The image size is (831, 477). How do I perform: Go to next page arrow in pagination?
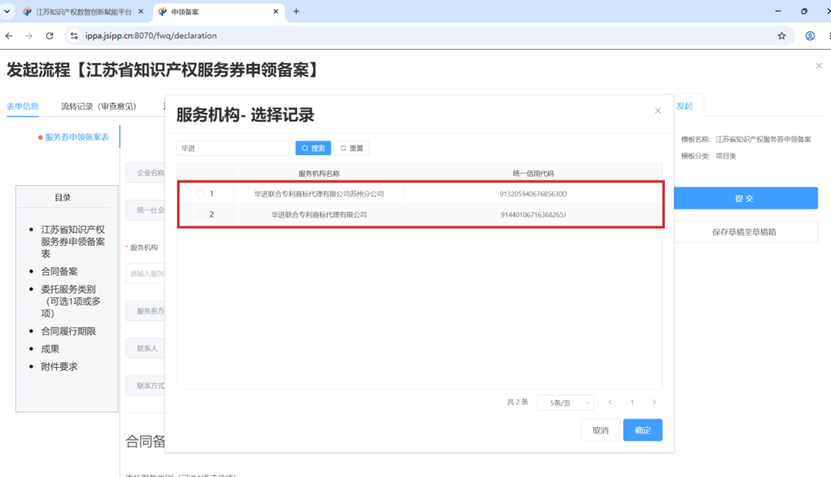tap(654, 402)
